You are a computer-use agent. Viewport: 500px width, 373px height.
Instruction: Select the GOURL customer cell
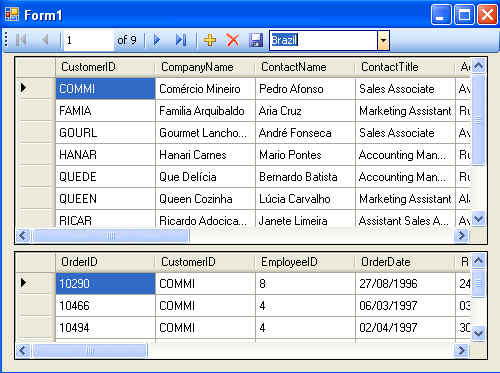point(105,133)
